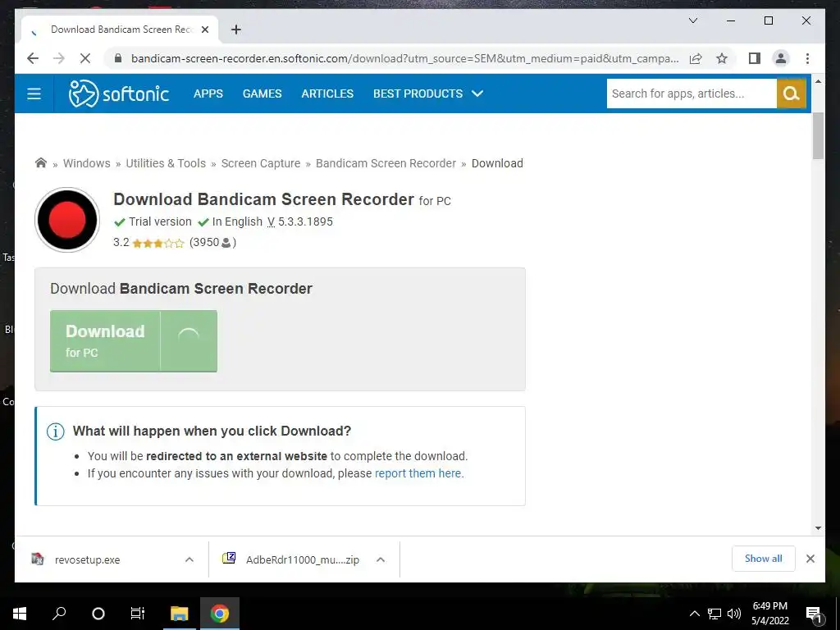Click the padlock site info icon

pos(118,58)
